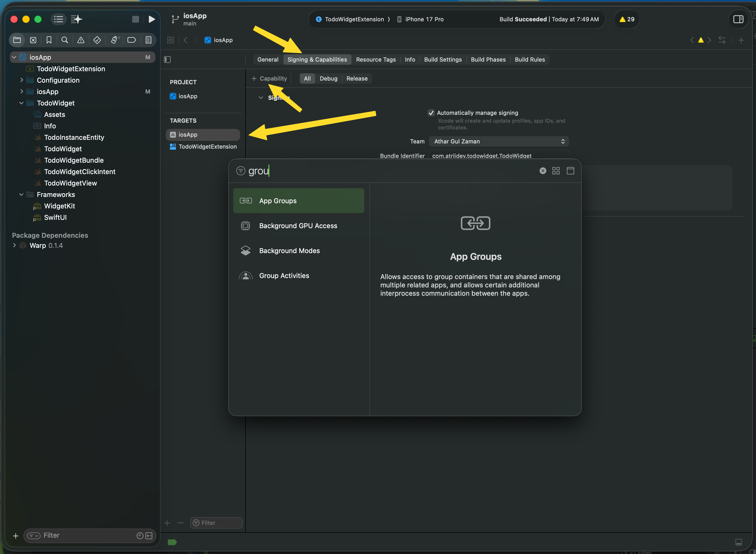Open TodoWidgetView Swift file
Viewport: 756px width, 554px height.
[x=70, y=183]
